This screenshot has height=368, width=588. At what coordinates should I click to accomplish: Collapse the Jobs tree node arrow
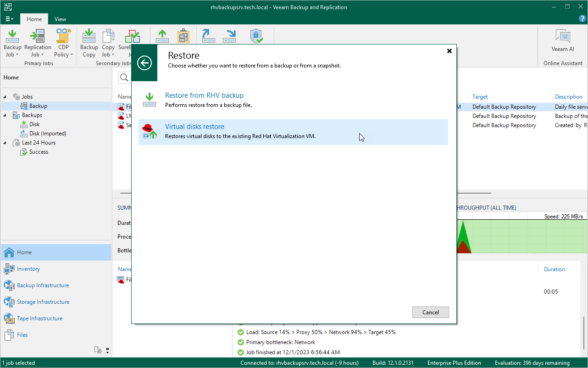6,97
